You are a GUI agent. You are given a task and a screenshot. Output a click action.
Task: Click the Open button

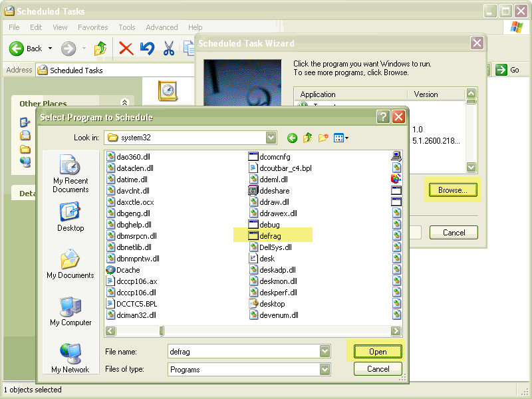[378, 352]
